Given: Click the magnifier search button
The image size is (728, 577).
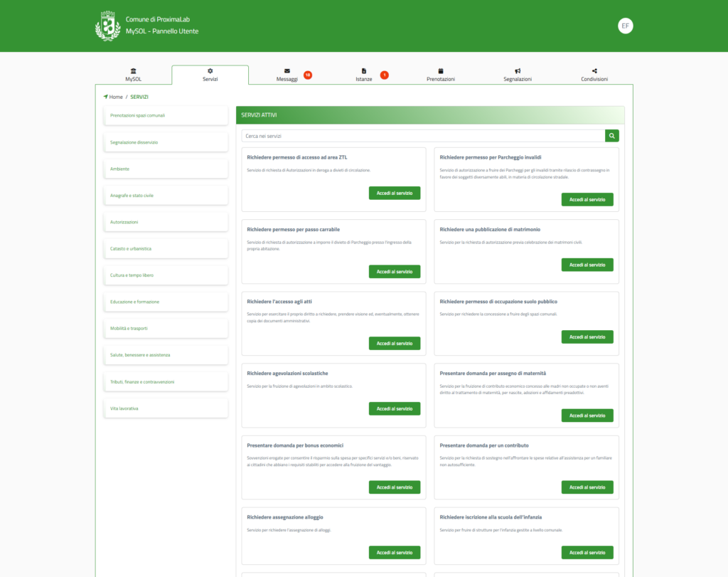Looking at the screenshot, I should pyautogui.click(x=611, y=135).
